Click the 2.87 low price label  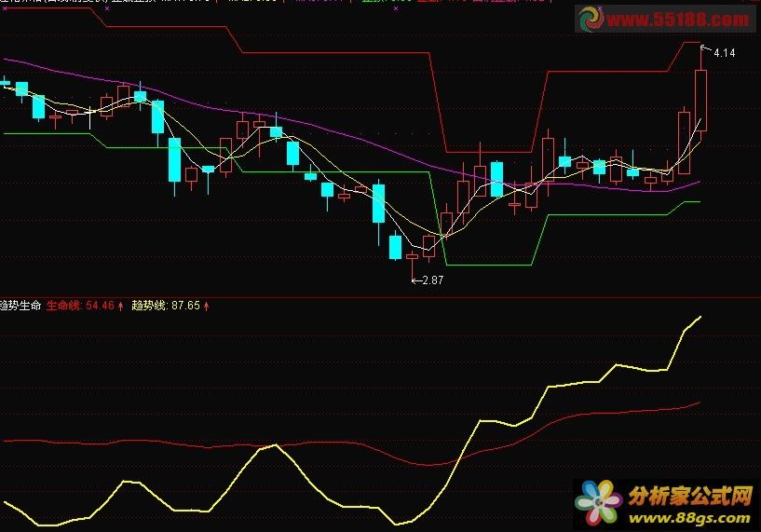[433, 280]
